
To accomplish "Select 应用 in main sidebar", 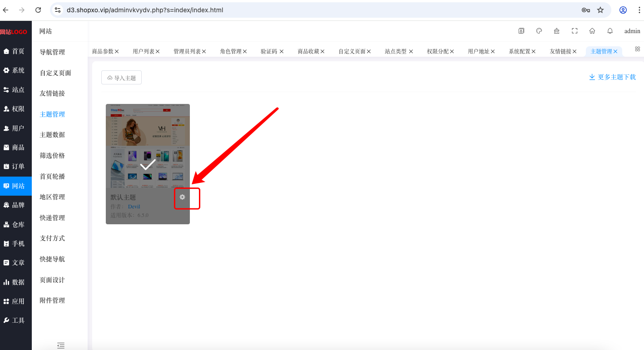I will click(16, 301).
